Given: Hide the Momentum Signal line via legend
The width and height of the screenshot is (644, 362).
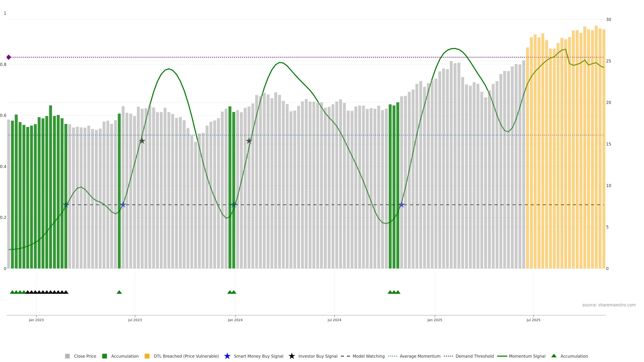Looking at the screenshot, I should [x=527, y=356].
